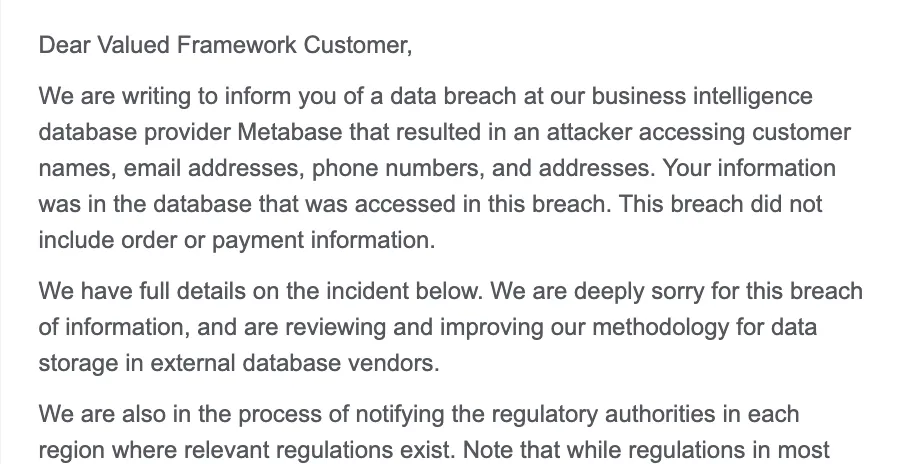Click the words "attacker accessing customer"
Image resolution: width=899 pixels, height=464 pixels.
(x=698, y=133)
